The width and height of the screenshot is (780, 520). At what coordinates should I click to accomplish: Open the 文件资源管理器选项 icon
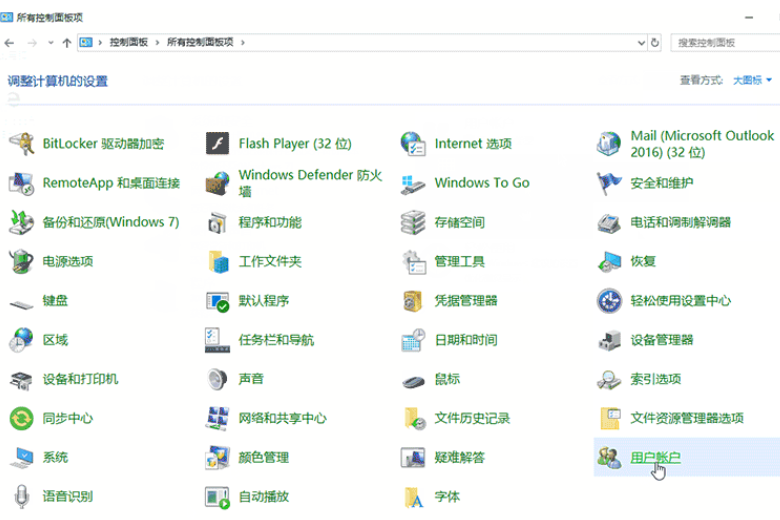point(609,418)
